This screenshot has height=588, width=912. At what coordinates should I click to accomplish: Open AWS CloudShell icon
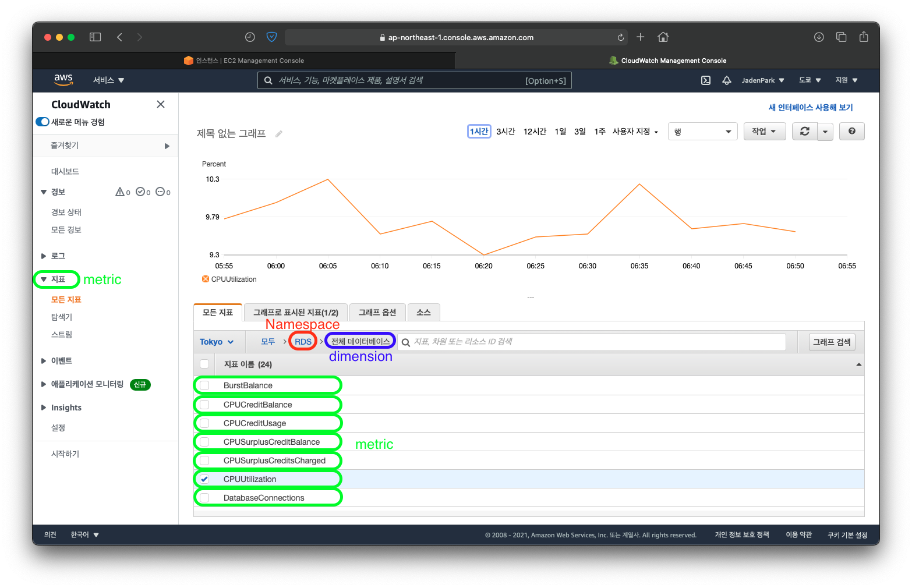tap(706, 80)
